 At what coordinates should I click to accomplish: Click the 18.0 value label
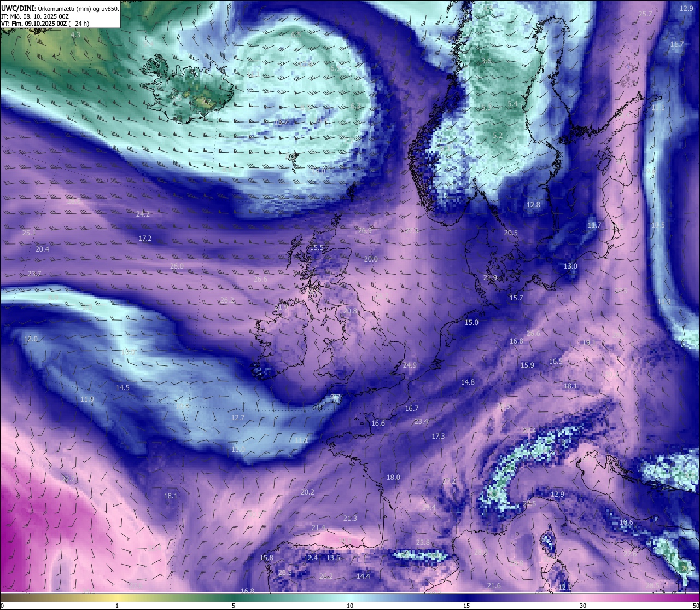(x=393, y=477)
